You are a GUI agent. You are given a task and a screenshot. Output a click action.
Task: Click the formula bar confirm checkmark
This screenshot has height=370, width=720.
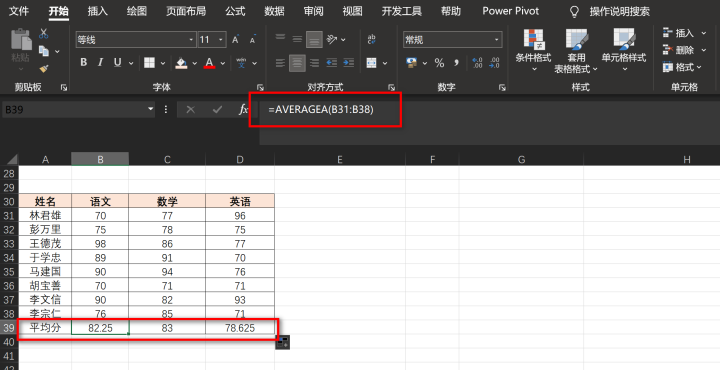point(217,109)
